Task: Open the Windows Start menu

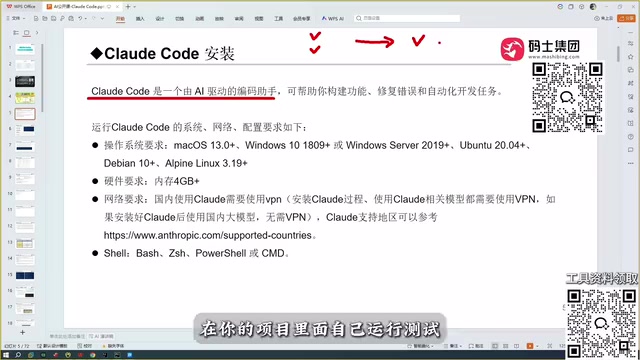Action: [6, 355]
